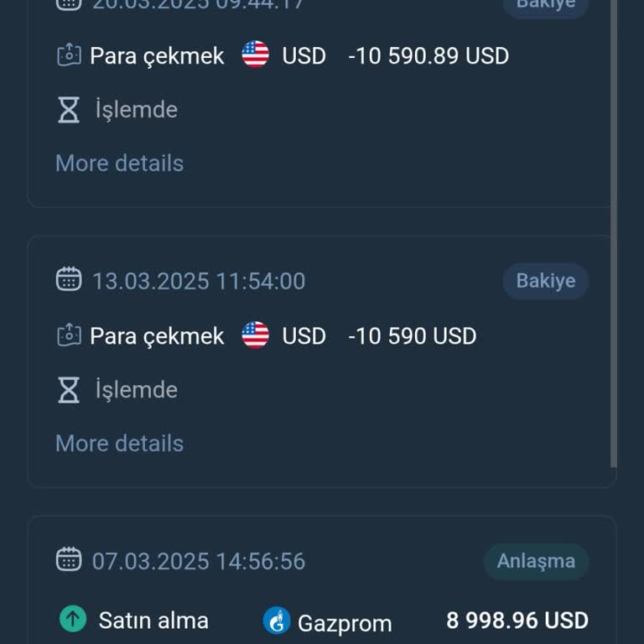
Task: Select the Anlaşma tag on 07.03.2025 transaction
Action: [536, 561]
